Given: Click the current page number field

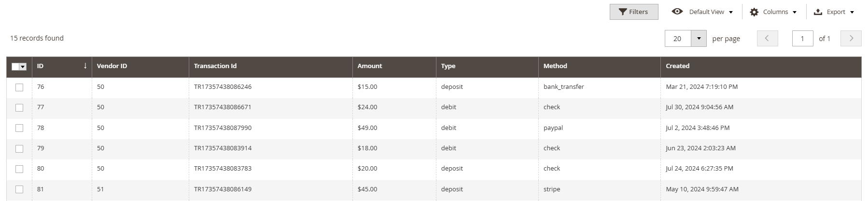Looking at the screenshot, I should click(x=802, y=39).
